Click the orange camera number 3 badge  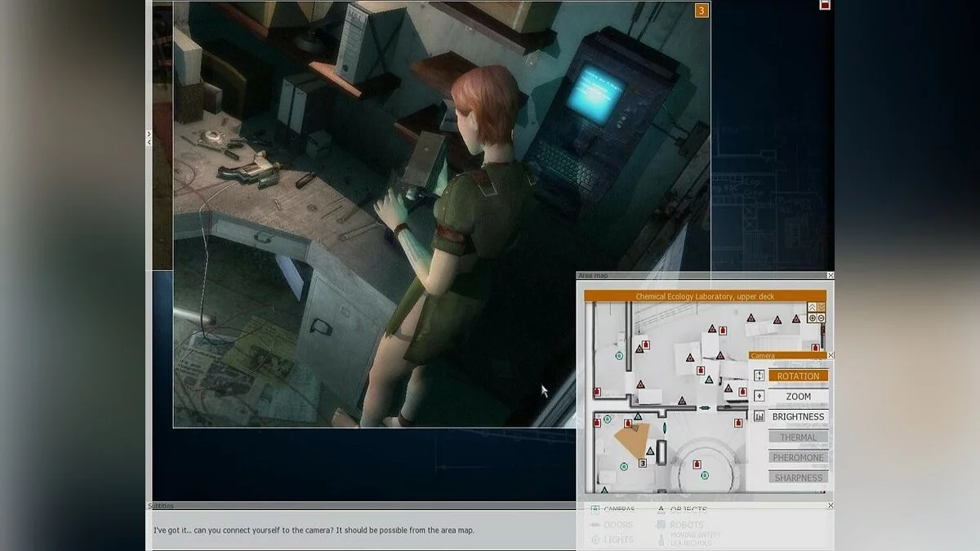click(x=702, y=11)
